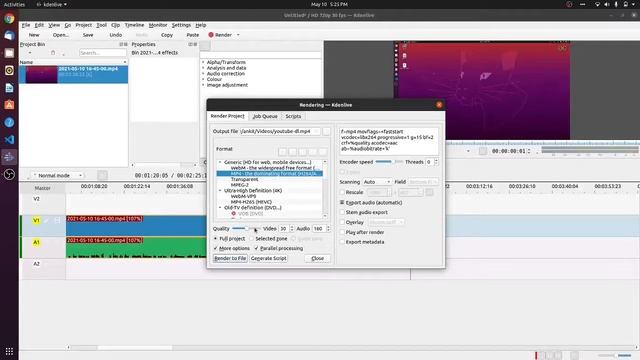This screenshot has width=640, height=360.
Task: Select Transparent format entry
Action: tap(244, 179)
